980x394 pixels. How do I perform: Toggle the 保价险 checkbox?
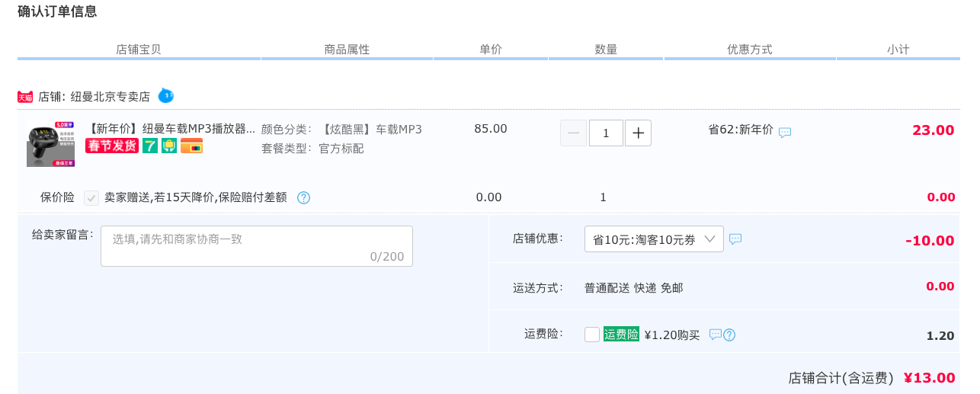91,197
